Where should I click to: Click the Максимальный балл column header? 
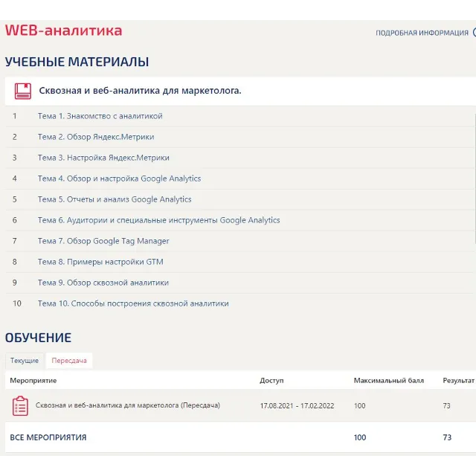[388, 380]
